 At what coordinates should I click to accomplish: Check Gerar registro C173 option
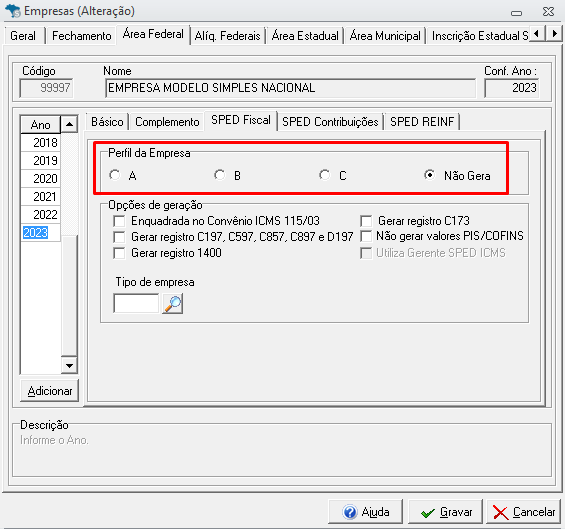[366, 221]
